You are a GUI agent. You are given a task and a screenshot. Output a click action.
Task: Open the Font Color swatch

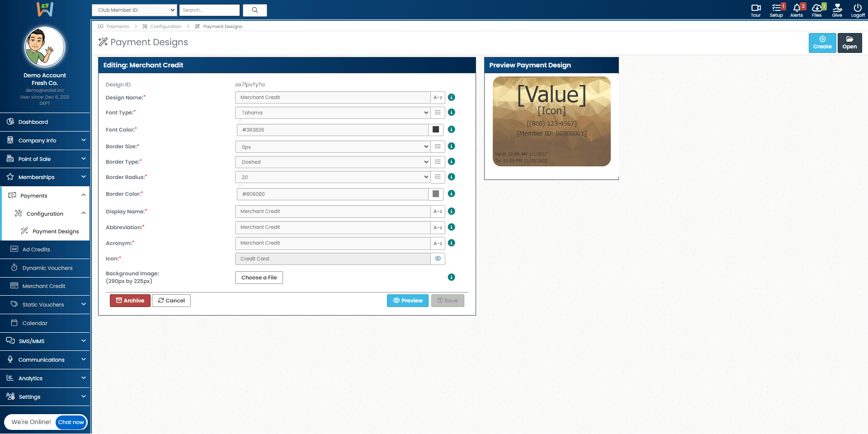pos(436,130)
